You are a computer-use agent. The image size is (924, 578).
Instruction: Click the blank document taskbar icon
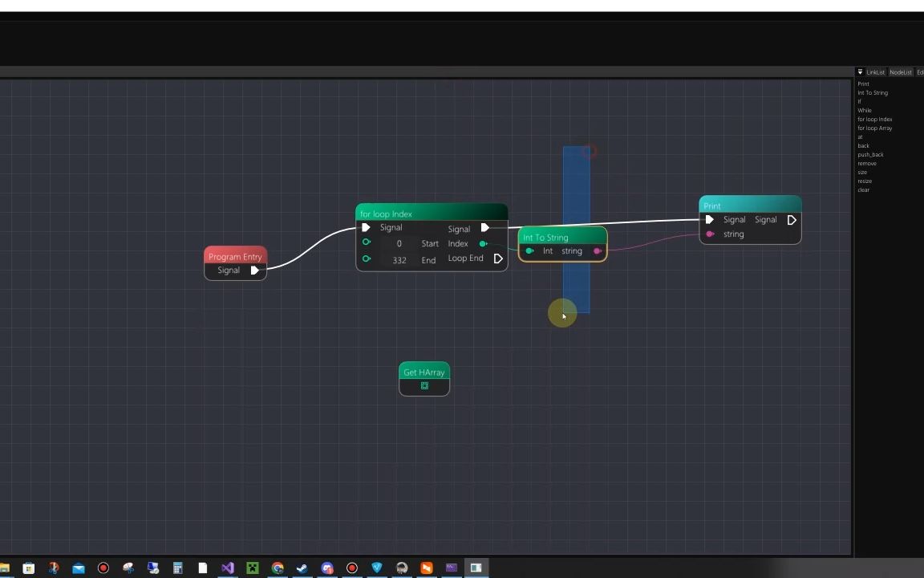(203, 568)
